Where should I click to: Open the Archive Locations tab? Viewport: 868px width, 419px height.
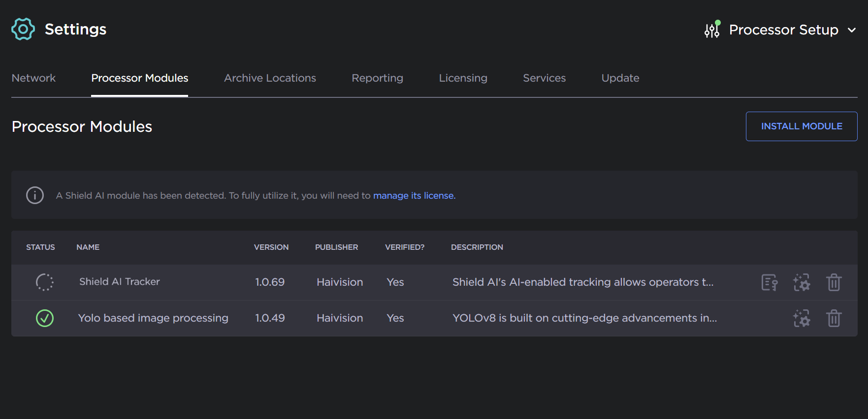click(270, 78)
